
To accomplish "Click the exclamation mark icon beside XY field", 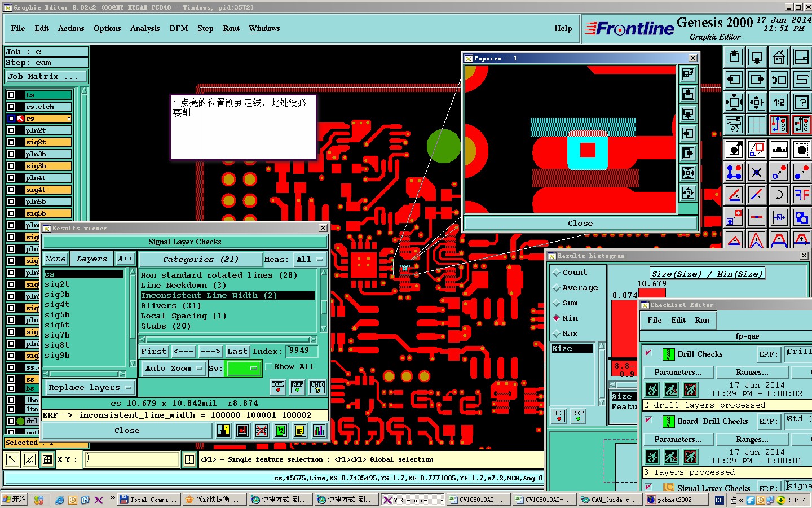I will (x=189, y=459).
